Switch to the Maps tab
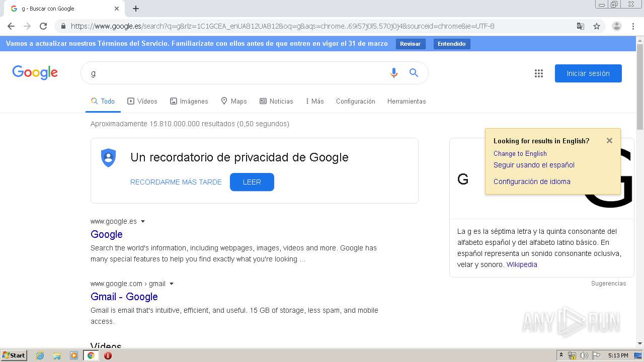 pyautogui.click(x=234, y=101)
